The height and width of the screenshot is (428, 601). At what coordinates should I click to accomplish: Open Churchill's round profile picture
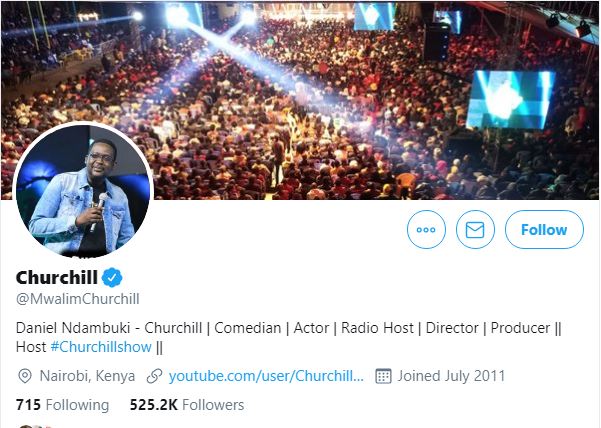[x=82, y=192]
